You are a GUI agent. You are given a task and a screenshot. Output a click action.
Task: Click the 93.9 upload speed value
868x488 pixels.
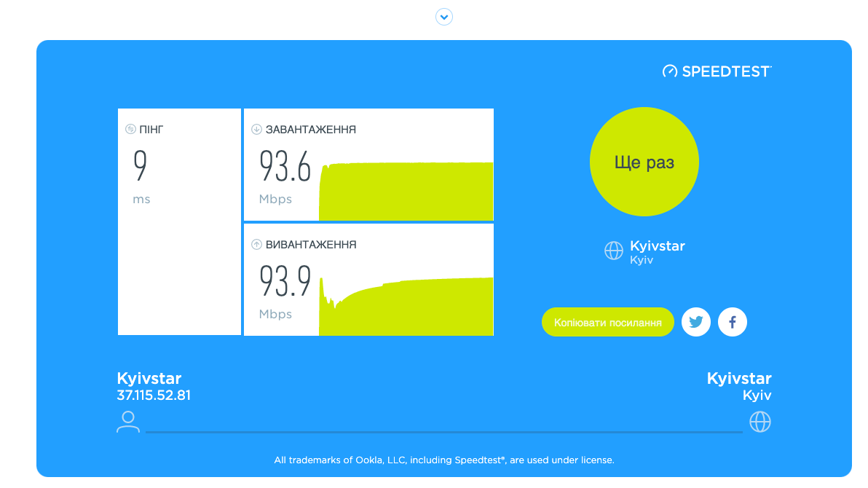[285, 281]
